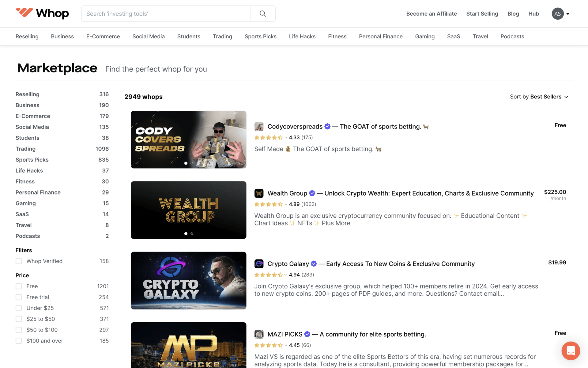Click MAZI PICKS star rating
This screenshot has width=588, height=368.
269,345
